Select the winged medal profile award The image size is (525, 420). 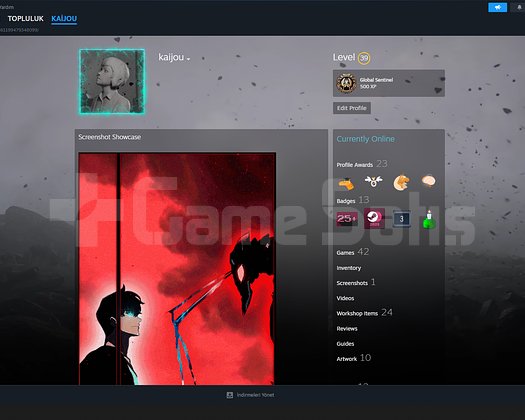(373, 181)
